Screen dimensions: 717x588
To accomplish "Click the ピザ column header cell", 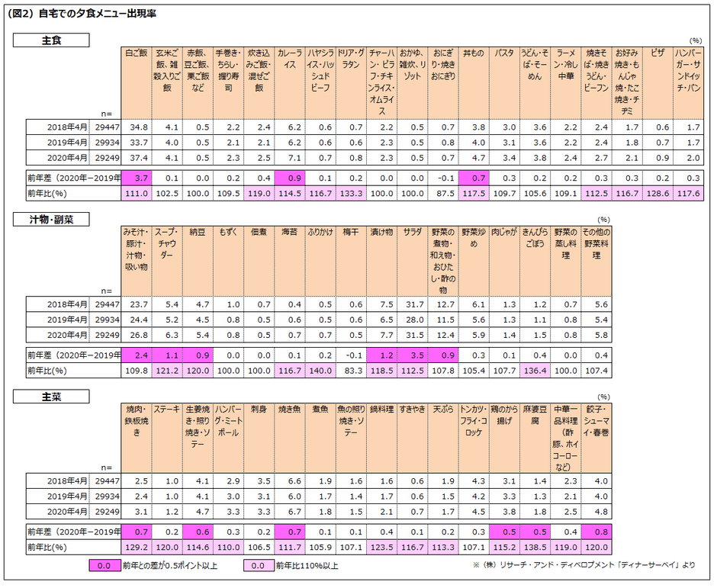I will coord(658,83).
